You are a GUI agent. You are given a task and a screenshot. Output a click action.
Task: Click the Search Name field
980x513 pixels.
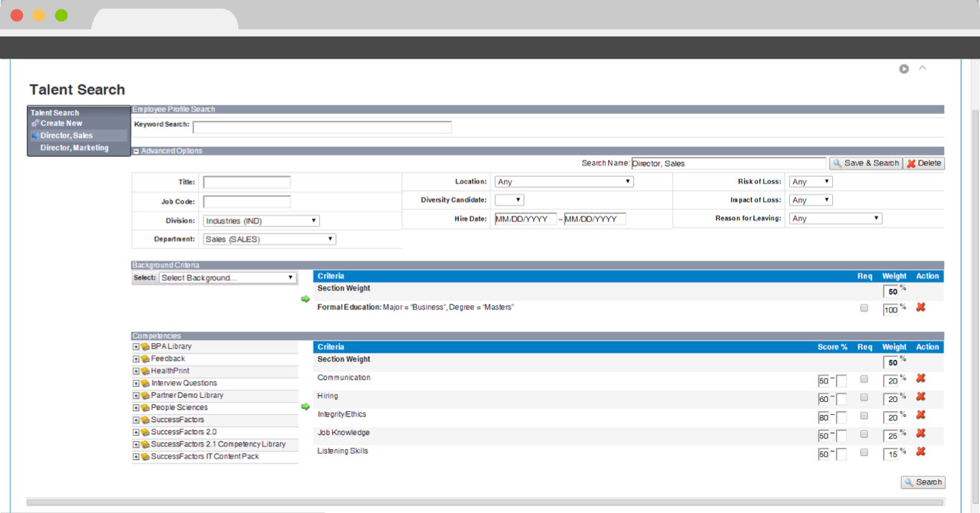pos(728,163)
